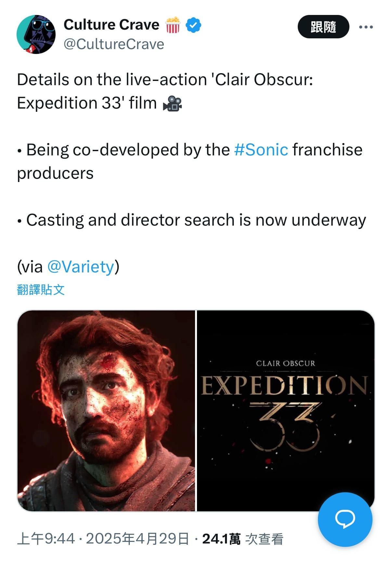Tap the blue floating reply bubble button
Screen dimensions: 392x563
pos(345,519)
